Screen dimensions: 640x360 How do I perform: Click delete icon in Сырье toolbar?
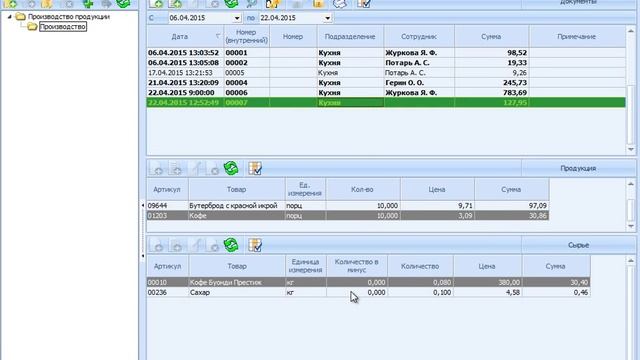pyautogui.click(x=213, y=245)
